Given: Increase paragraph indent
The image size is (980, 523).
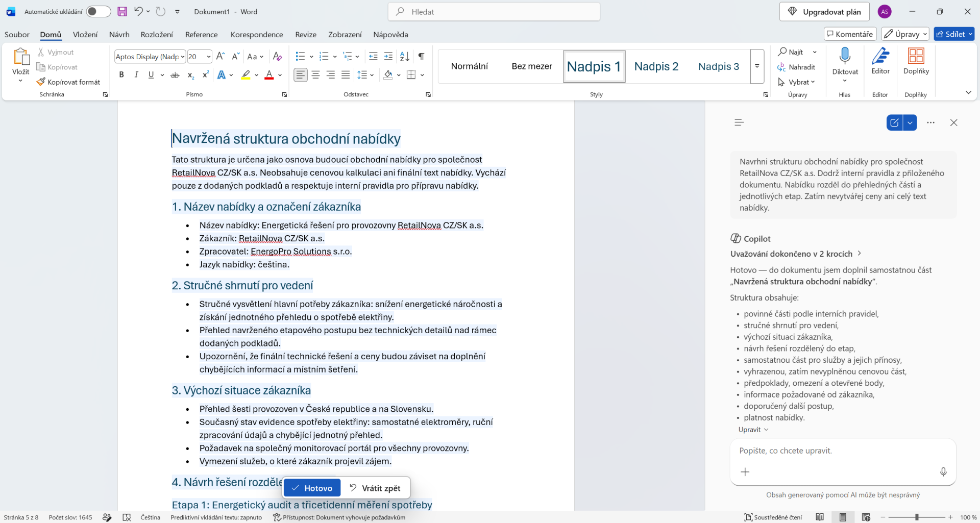Looking at the screenshot, I should point(388,56).
